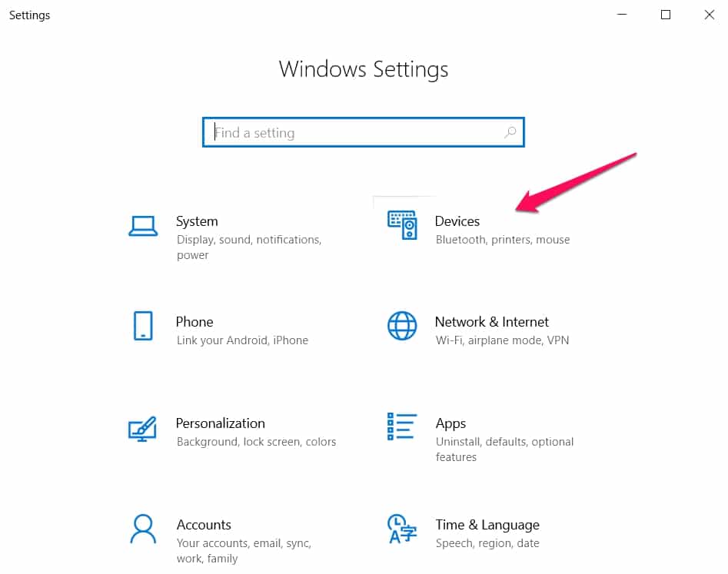Screen dimensions: 728x574
Task: Click the Personalization paintbrush icon
Action: [142, 429]
